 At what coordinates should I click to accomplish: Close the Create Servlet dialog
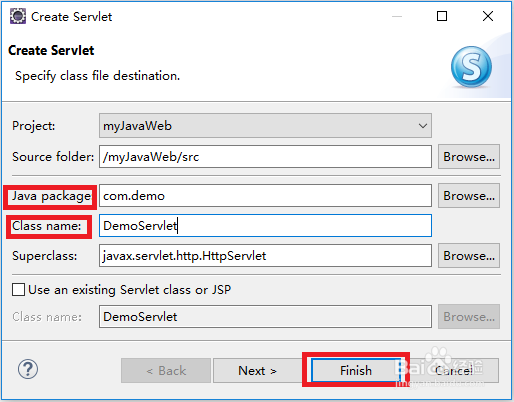488,16
